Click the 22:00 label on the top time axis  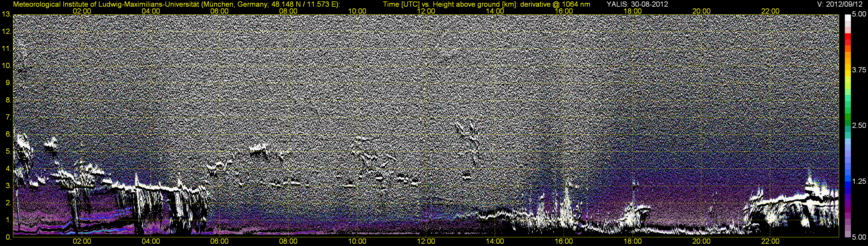coord(770,11)
